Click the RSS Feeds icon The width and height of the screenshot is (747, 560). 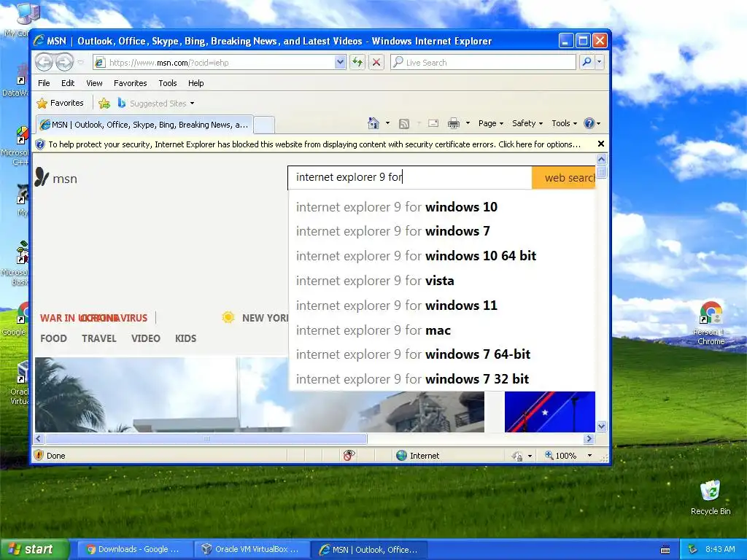pos(404,124)
